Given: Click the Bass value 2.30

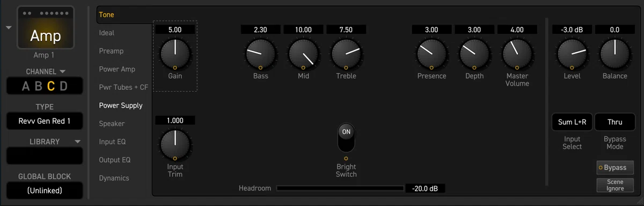Looking at the screenshot, I should point(260,30).
